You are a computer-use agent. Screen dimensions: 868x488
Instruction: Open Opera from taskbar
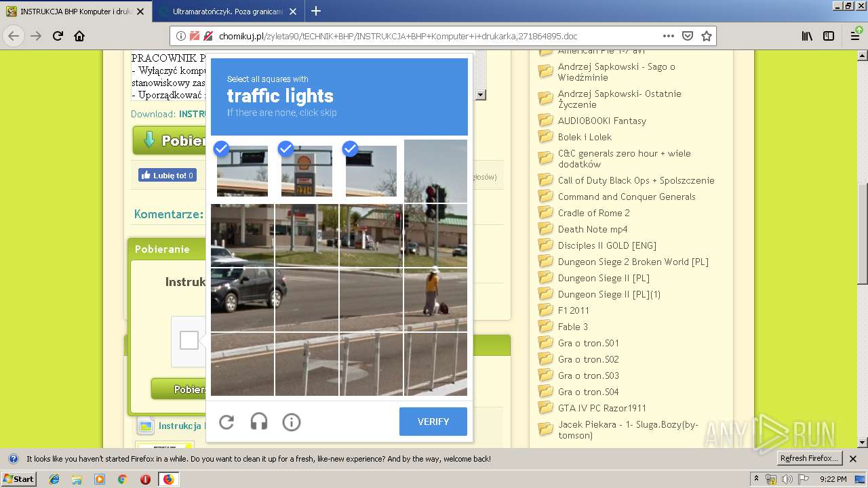[145, 479]
